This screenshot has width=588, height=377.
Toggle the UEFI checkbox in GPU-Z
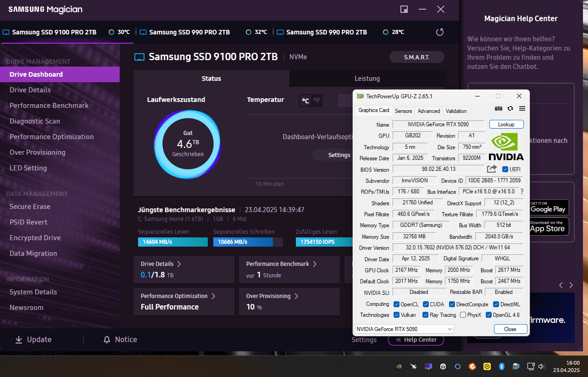(x=505, y=169)
